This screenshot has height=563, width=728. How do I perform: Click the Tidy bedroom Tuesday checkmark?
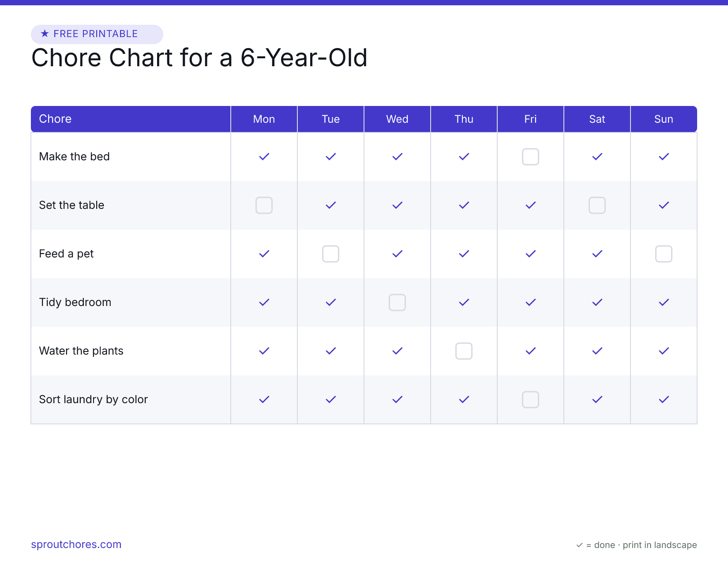(330, 302)
